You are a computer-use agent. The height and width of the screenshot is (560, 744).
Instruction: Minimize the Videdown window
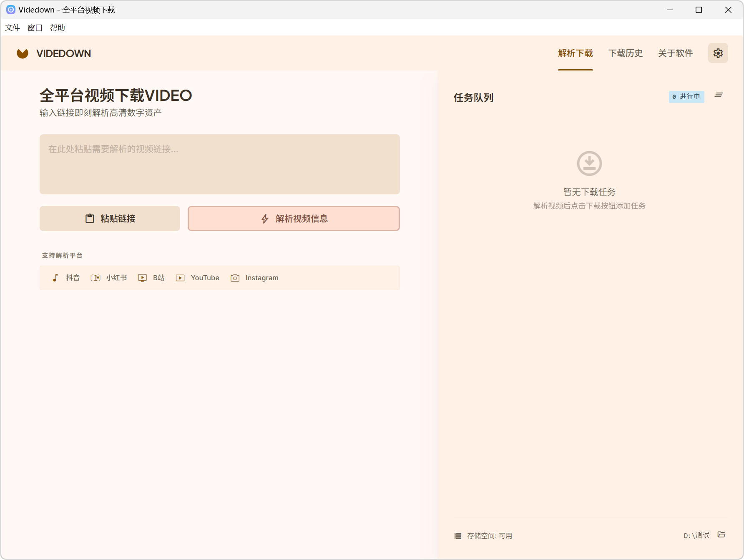coord(670,10)
